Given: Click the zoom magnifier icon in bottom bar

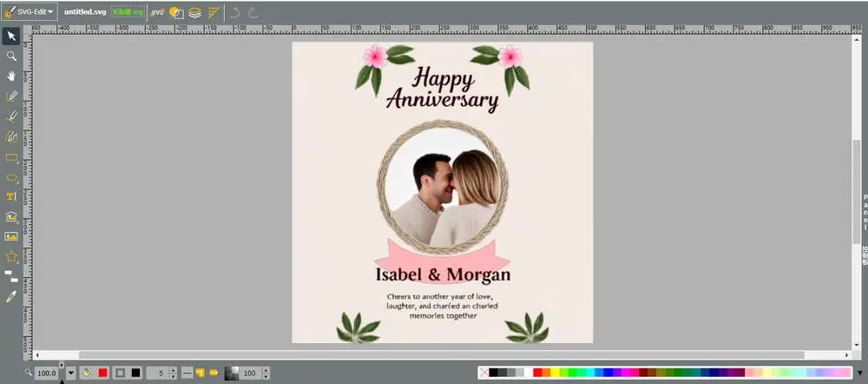Looking at the screenshot, I should pyautogui.click(x=29, y=373).
